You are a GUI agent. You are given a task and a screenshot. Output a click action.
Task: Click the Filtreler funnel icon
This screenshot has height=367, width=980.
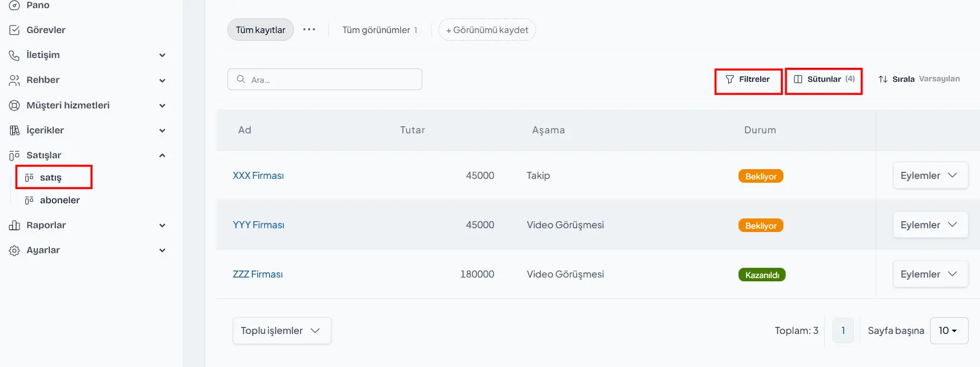pyautogui.click(x=730, y=79)
